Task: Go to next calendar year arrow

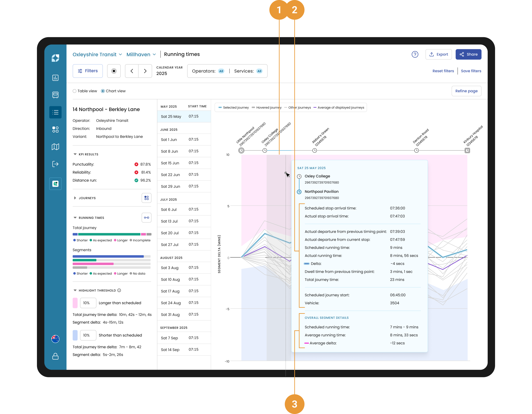Action: pos(145,71)
